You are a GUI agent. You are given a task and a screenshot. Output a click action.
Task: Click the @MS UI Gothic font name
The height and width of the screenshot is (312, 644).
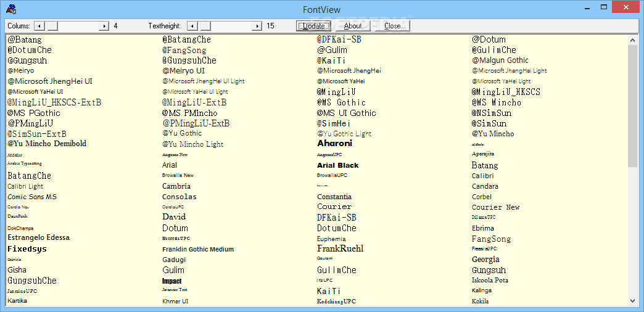click(x=346, y=113)
